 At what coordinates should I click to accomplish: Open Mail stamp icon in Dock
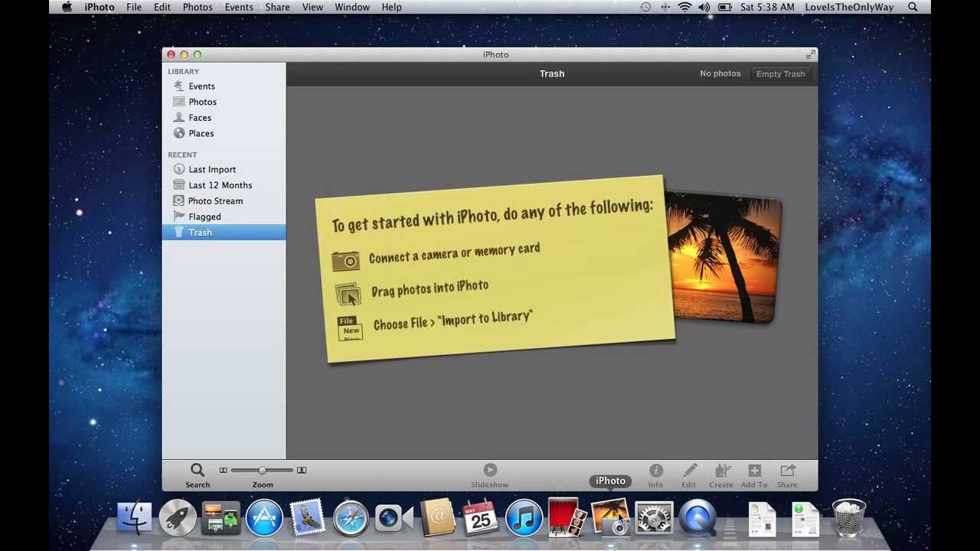click(308, 518)
